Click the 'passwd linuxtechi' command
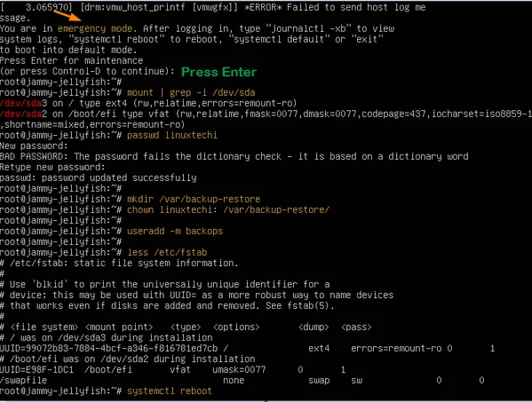 [172, 135]
